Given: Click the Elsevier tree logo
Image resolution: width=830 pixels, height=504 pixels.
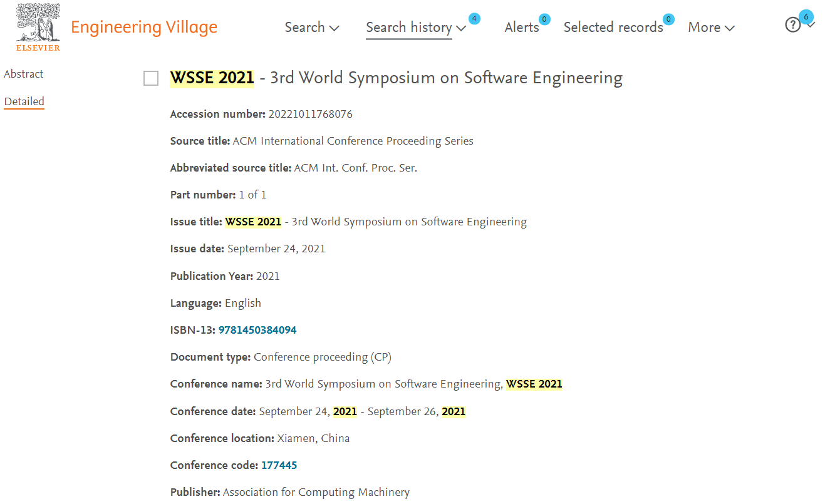Looking at the screenshot, I should [x=38, y=27].
